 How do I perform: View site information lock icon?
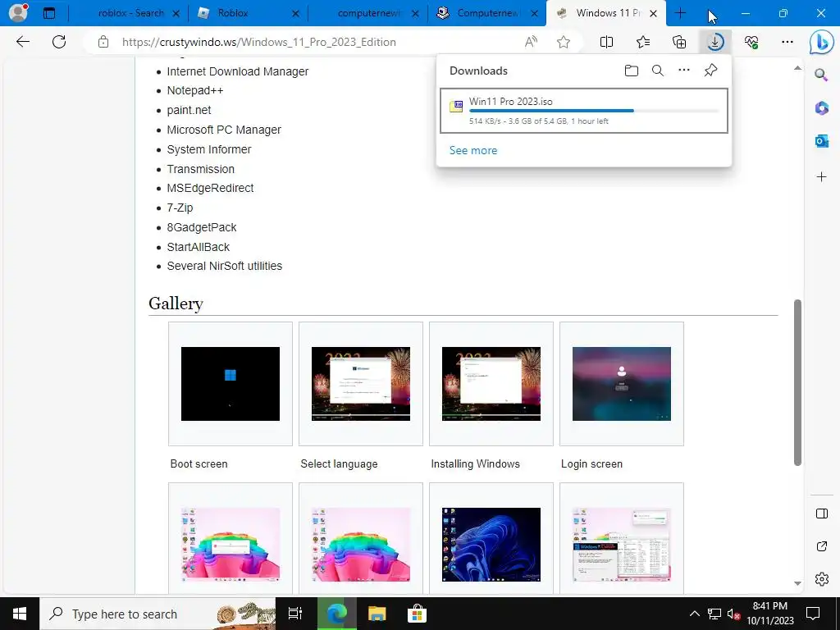tap(103, 42)
